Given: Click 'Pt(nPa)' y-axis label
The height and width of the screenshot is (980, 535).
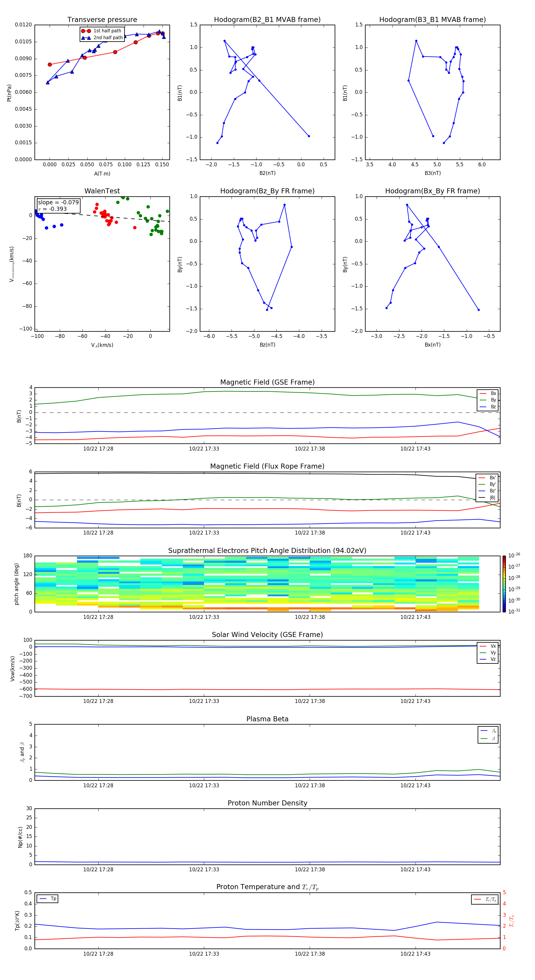Looking at the screenshot, I should (x=9, y=92).
